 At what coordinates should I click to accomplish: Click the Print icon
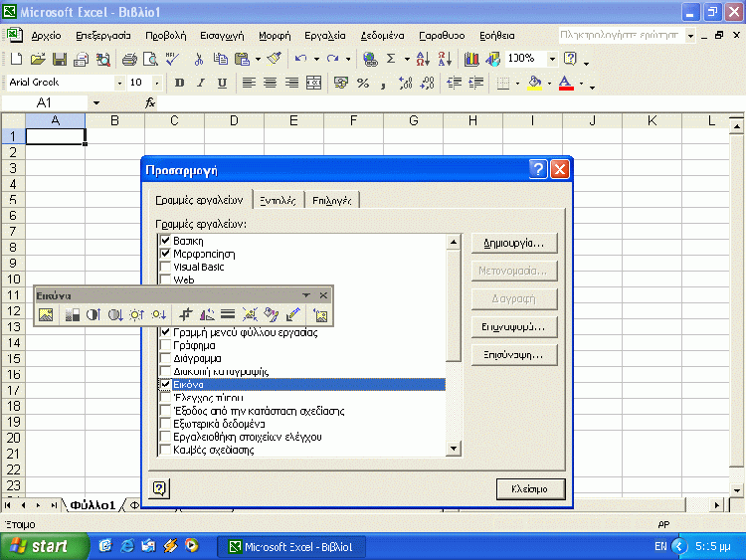click(129, 59)
